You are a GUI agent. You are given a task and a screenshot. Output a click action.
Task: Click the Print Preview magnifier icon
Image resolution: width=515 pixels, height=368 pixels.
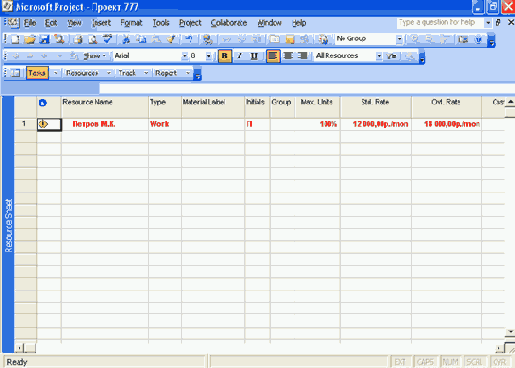93,39
